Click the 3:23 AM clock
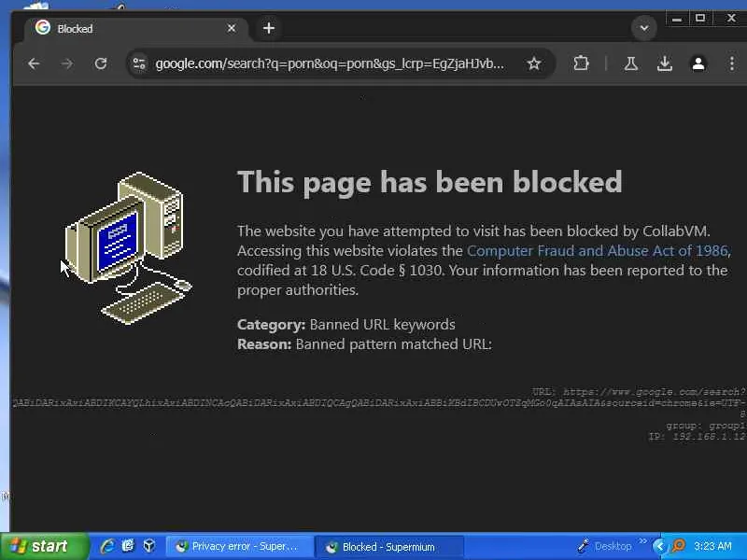 point(712,546)
